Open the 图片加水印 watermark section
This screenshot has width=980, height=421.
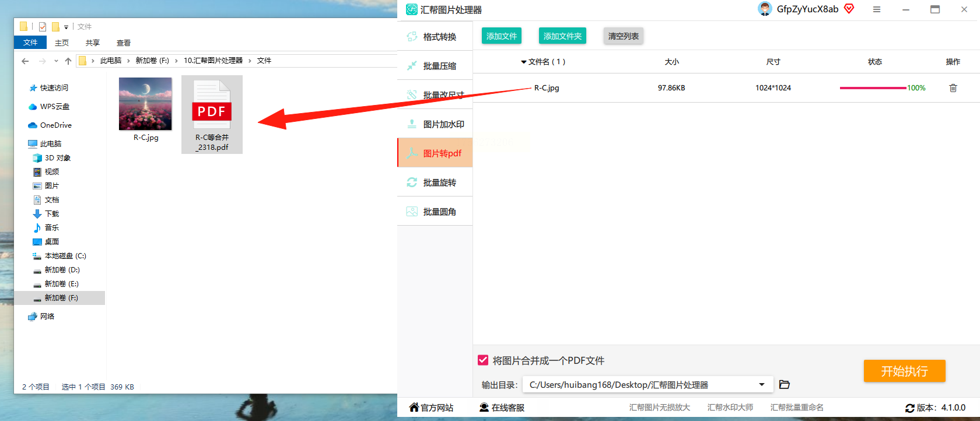coord(435,124)
